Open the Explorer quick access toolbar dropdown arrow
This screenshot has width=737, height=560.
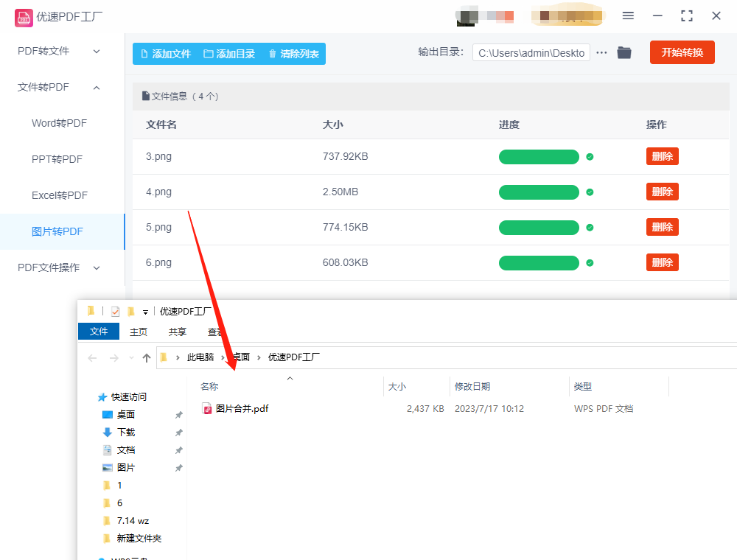tap(145, 312)
